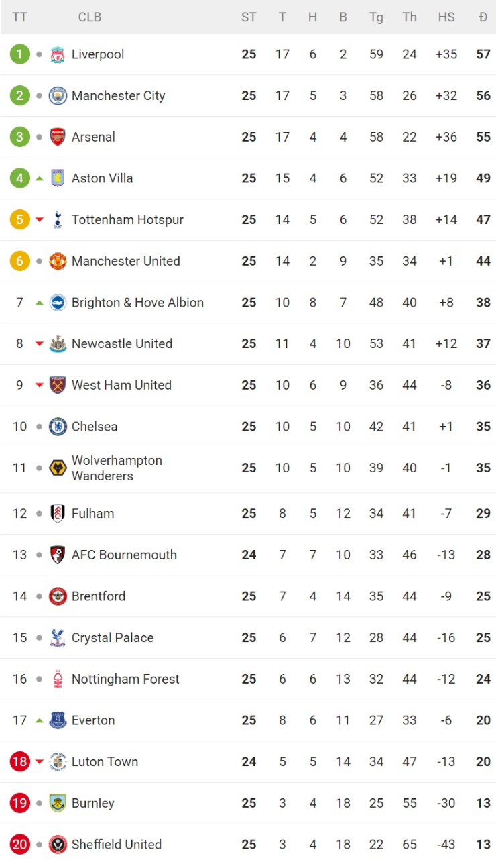Open the Aston Villa team link
The height and width of the screenshot is (868, 496).
click(102, 178)
